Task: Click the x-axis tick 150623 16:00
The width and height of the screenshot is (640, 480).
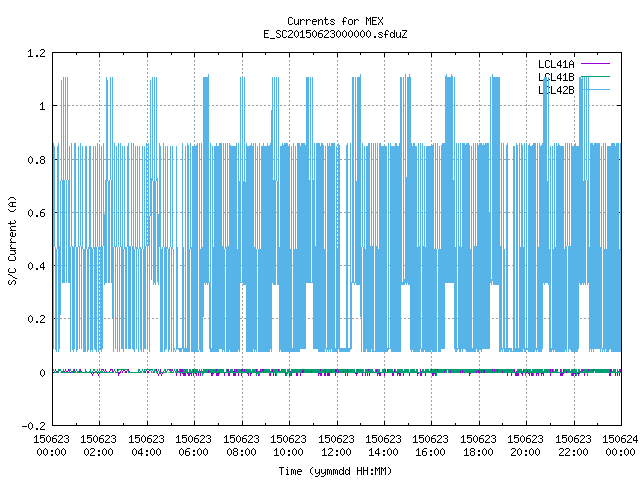Action: 430,446
